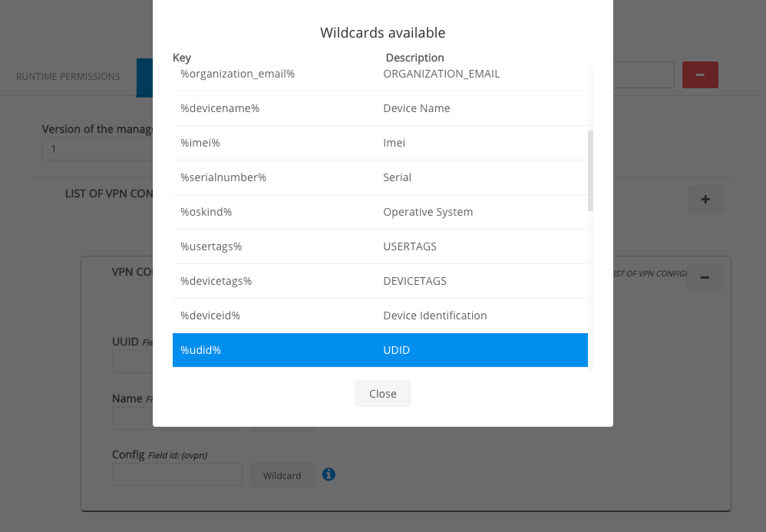
Task: Click the minus icon in VPN configuration panel
Action: click(704, 277)
